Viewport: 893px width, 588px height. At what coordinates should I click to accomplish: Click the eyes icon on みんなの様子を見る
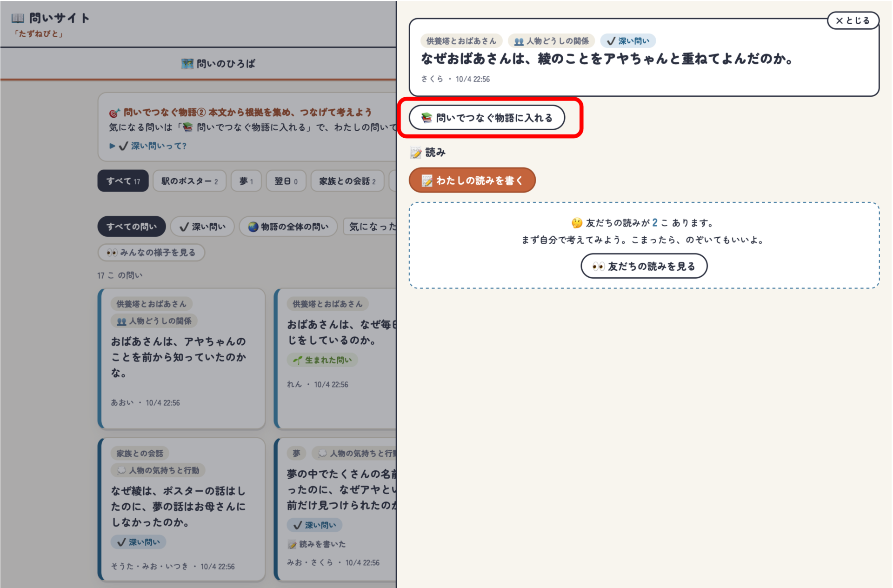click(112, 253)
